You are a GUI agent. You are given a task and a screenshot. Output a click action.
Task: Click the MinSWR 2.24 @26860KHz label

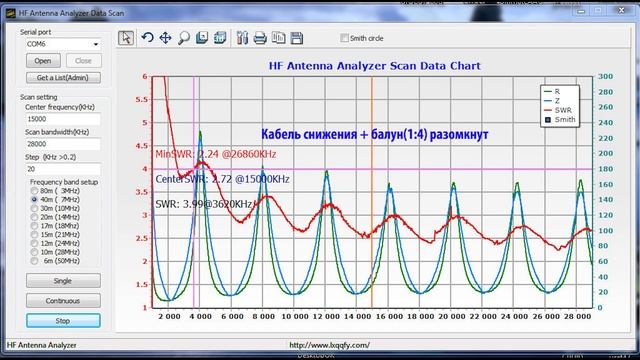(216, 154)
